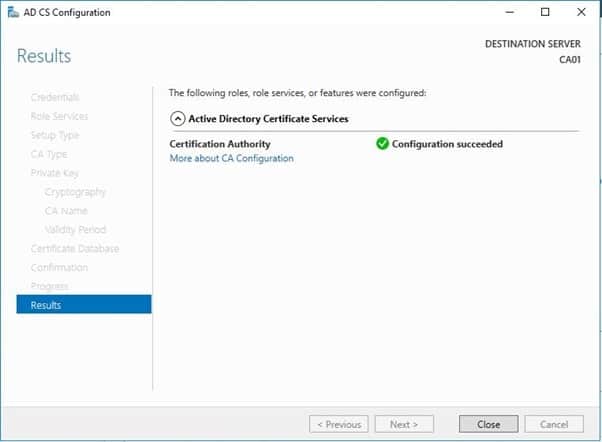Click the Active Directory Certificate Services heading
The image size is (602, 442).
click(268, 119)
